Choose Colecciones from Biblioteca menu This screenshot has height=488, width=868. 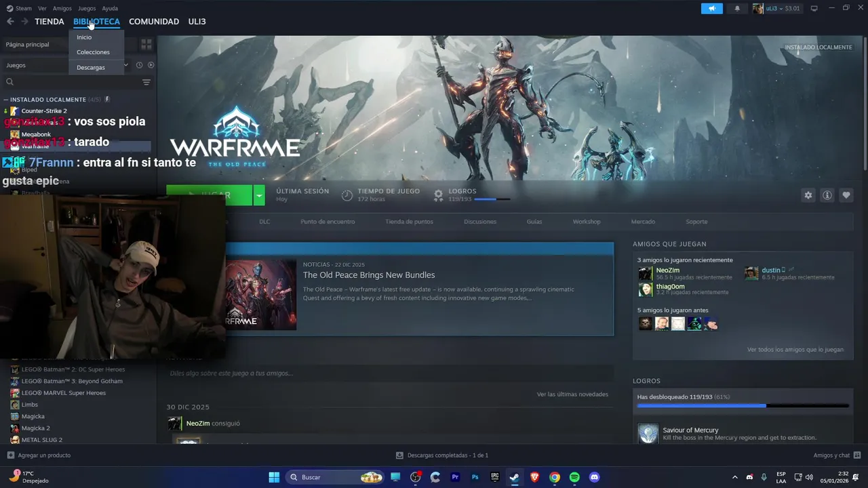[x=93, y=52]
